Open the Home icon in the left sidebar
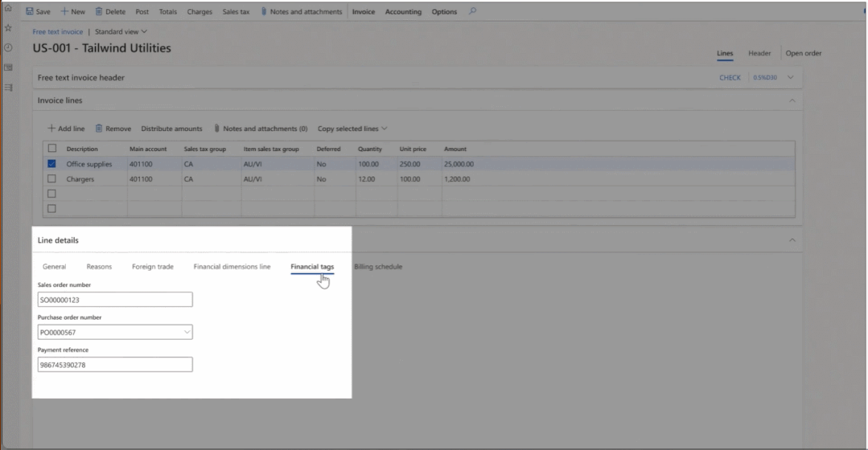The image size is (868, 450). click(8, 8)
